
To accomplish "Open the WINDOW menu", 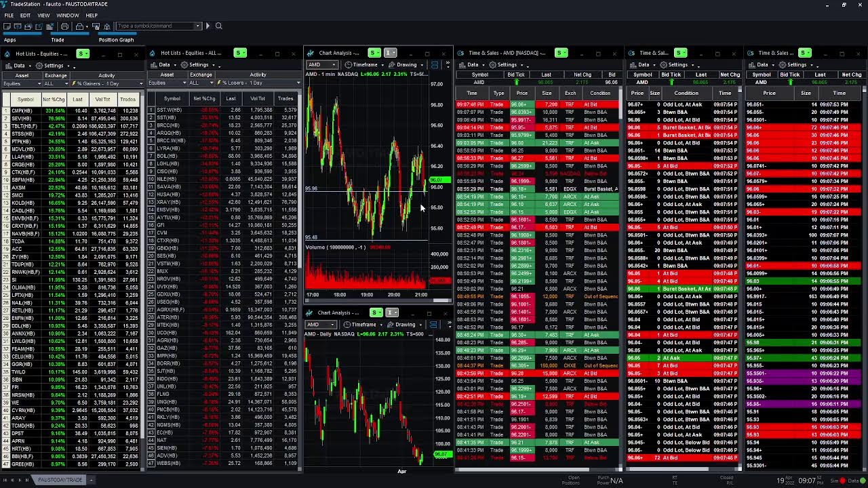I will click(x=67, y=15).
